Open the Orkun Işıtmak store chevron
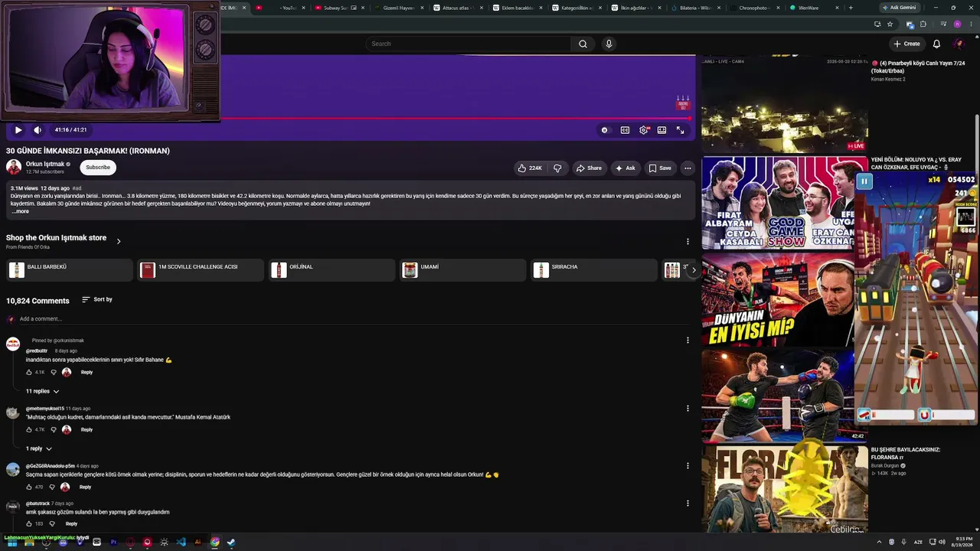The image size is (980, 551). (x=119, y=241)
